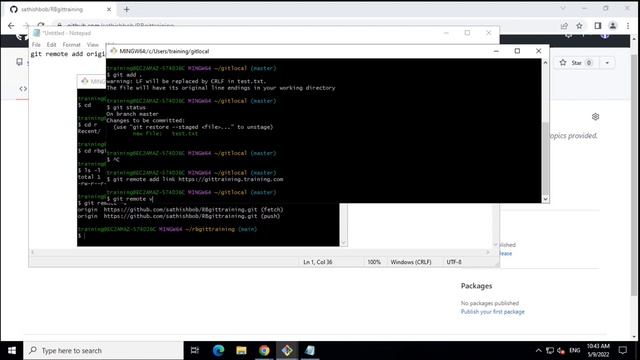Click ENG language indicator in tray

(575, 351)
